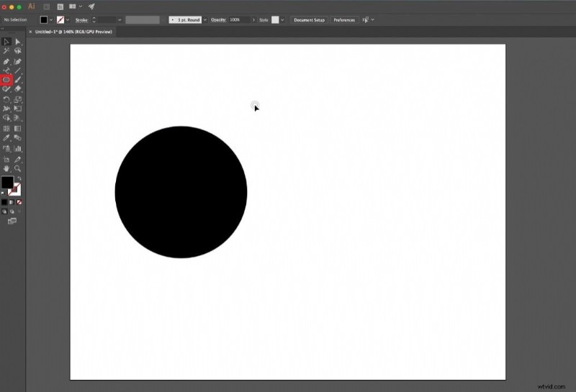Screen dimensions: 576x392
Task: Open the arrange documents dropdown
Action: click(76, 6)
